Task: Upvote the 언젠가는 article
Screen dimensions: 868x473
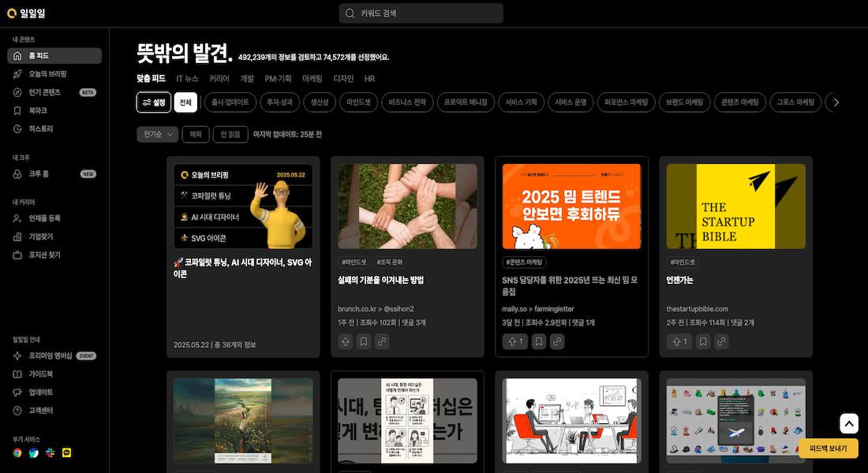Action: coord(679,342)
